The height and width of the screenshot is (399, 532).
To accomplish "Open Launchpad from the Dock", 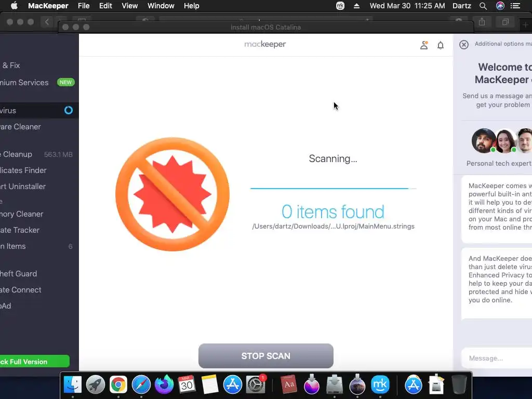I will [96, 384].
